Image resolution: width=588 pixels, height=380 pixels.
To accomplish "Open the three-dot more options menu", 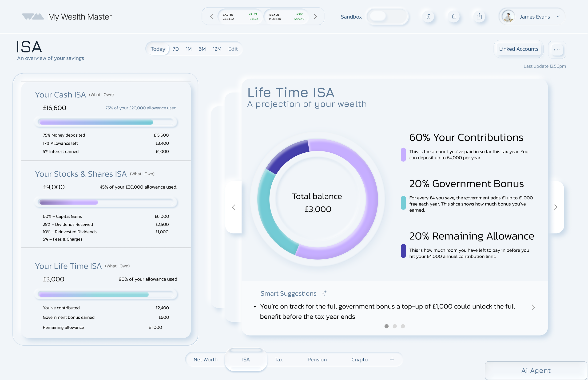I will (557, 50).
